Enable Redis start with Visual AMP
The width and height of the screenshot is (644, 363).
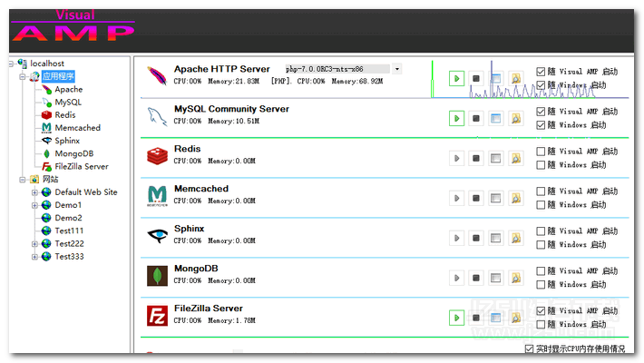[541, 152]
